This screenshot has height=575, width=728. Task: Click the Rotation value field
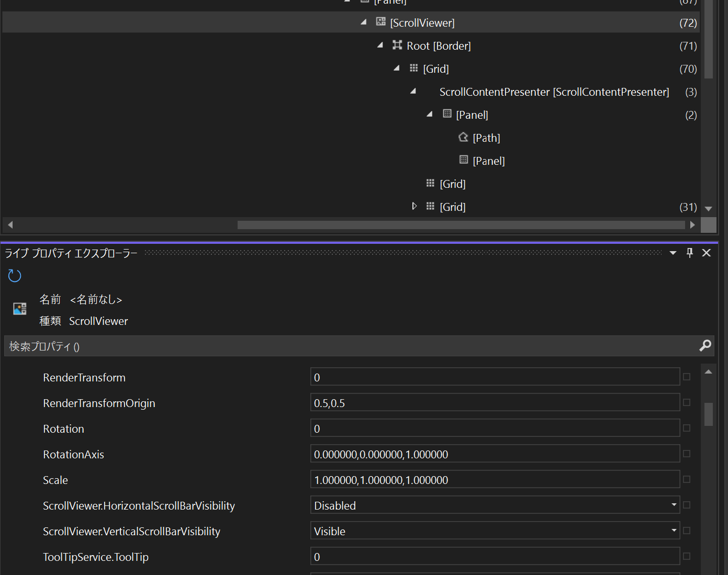[495, 428]
